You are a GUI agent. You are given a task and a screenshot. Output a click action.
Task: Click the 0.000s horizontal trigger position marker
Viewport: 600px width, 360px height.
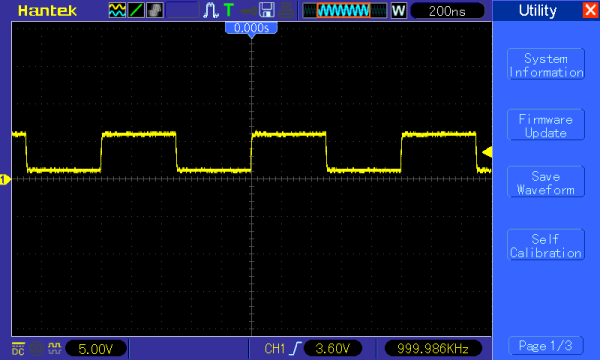(x=251, y=29)
